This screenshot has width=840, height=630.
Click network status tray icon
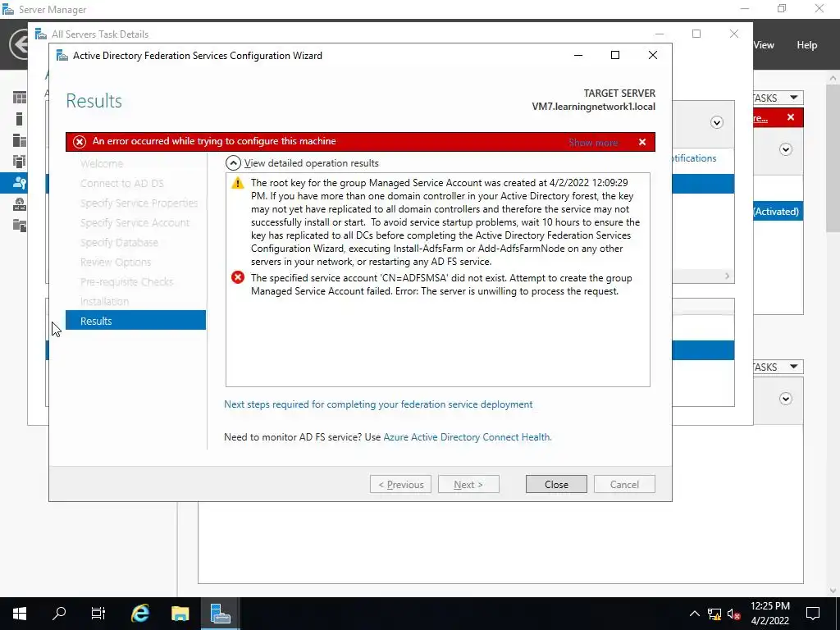714,614
